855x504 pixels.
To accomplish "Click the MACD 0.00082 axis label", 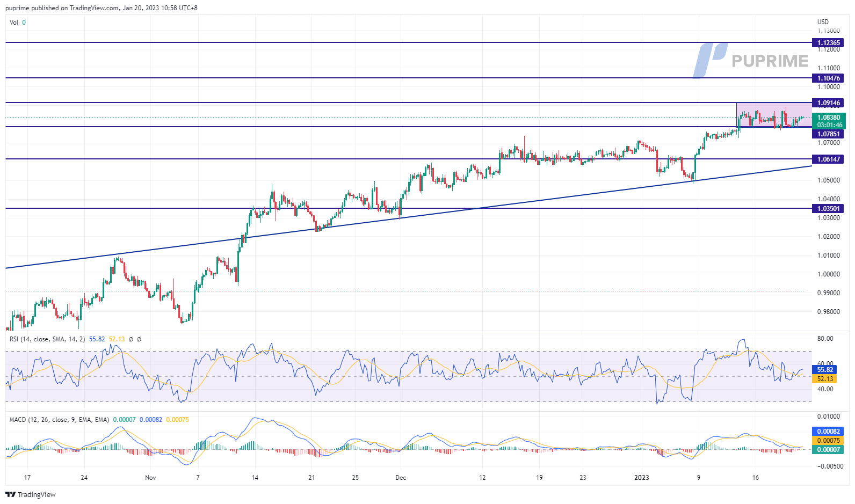I will (828, 432).
